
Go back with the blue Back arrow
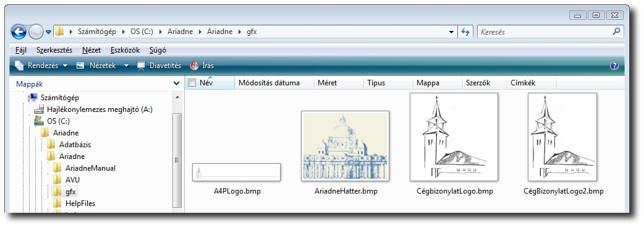(x=19, y=32)
